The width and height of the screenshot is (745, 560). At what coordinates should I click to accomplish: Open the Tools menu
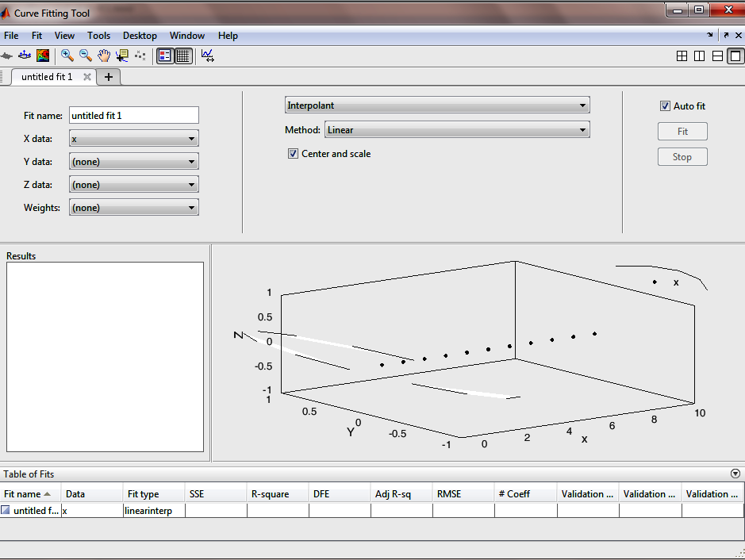[x=98, y=36]
